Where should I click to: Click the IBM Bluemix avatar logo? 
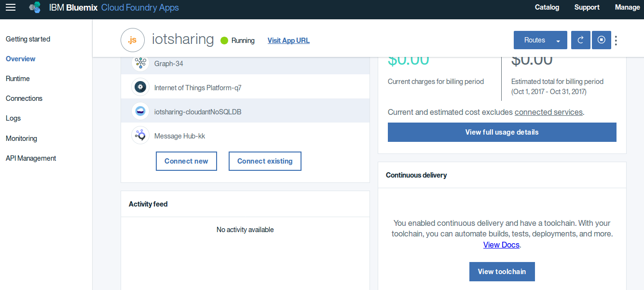coord(34,7)
